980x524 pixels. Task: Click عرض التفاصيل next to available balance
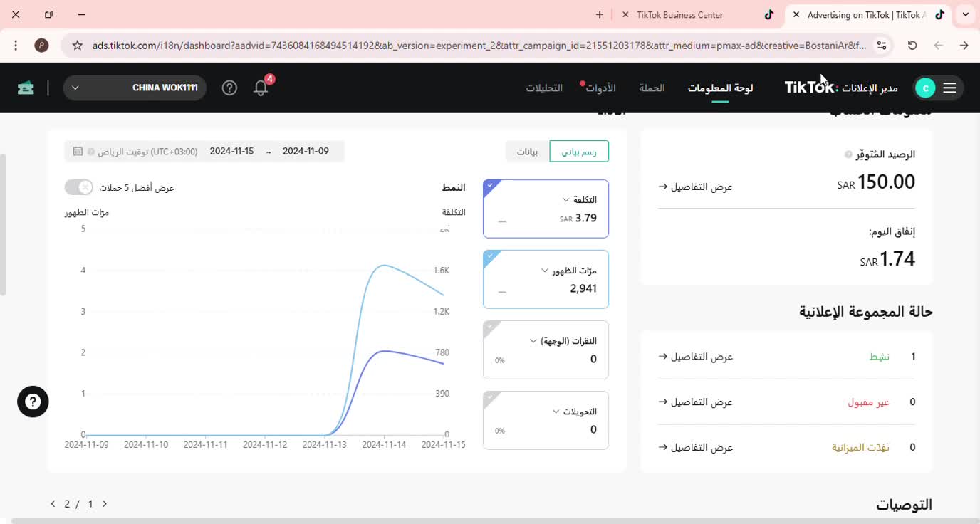(x=696, y=187)
